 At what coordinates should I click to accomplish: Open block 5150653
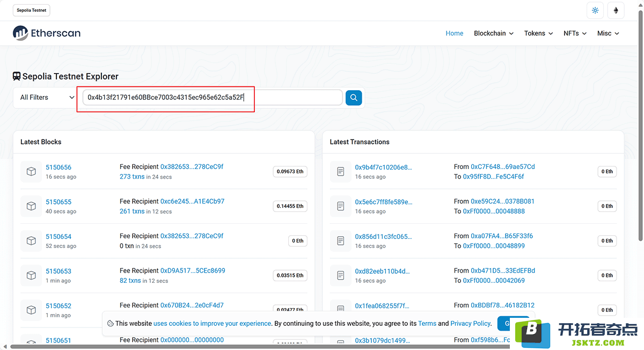(x=58, y=271)
